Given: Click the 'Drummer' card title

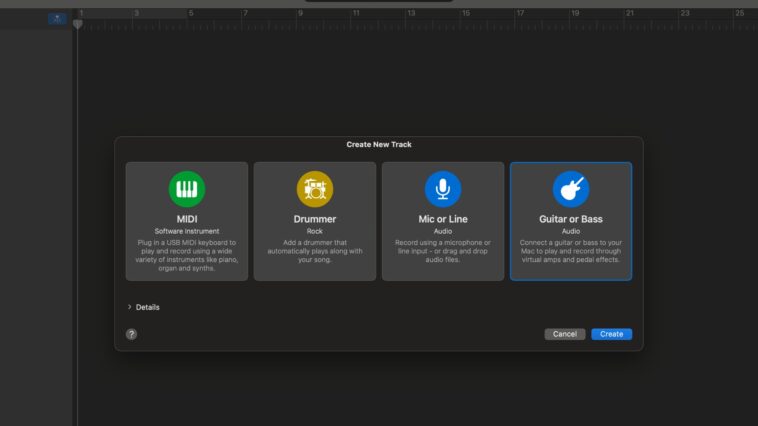Looking at the screenshot, I should (x=315, y=219).
